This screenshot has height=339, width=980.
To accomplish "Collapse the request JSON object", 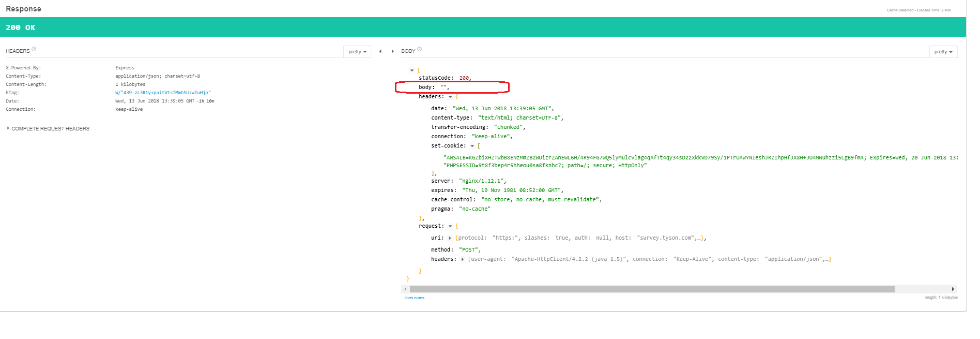I will pyautogui.click(x=450, y=226).
